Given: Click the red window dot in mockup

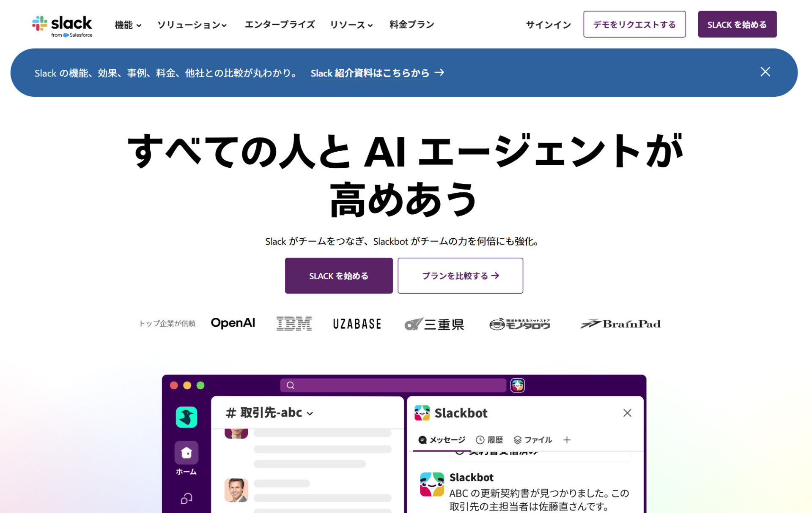Looking at the screenshot, I should [x=174, y=385].
